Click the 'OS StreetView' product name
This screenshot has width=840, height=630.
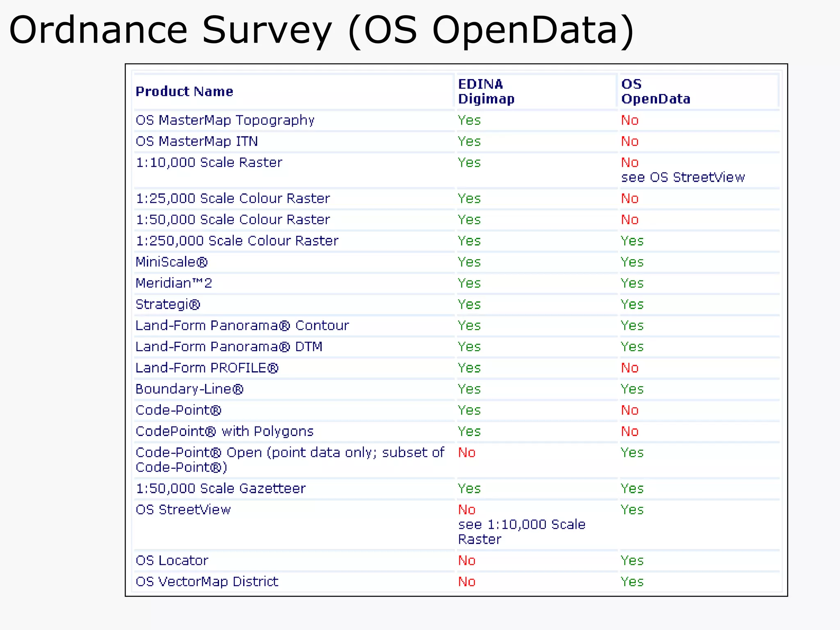[x=183, y=509]
